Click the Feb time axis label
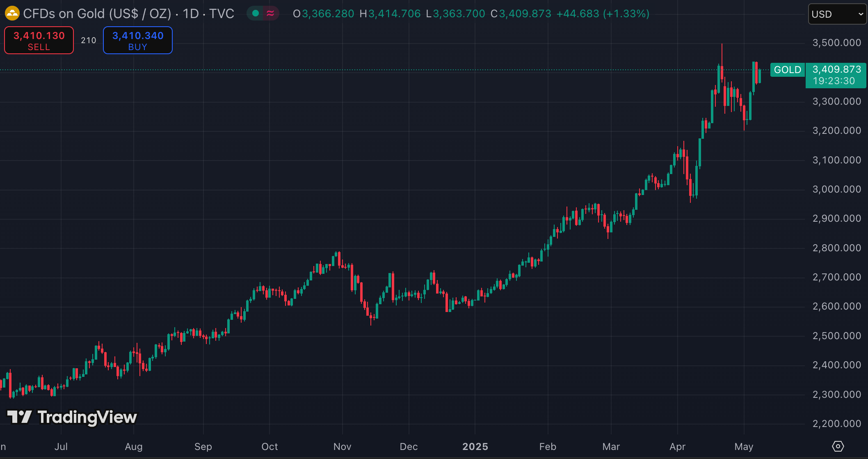This screenshot has width=868, height=459. [x=548, y=447]
